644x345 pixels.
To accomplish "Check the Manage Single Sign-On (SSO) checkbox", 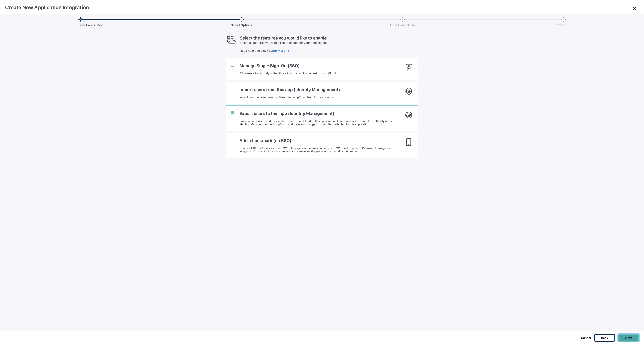I will (x=233, y=65).
